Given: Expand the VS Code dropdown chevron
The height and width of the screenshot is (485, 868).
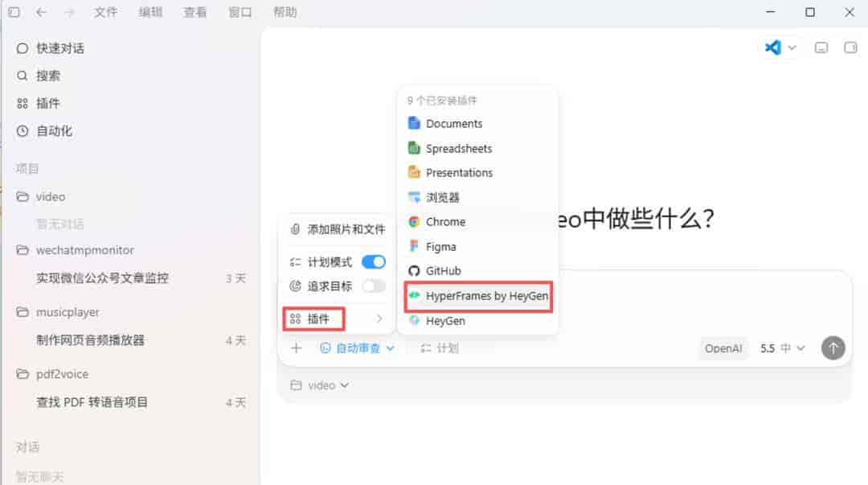Looking at the screenshot, I should click(792, 47).
